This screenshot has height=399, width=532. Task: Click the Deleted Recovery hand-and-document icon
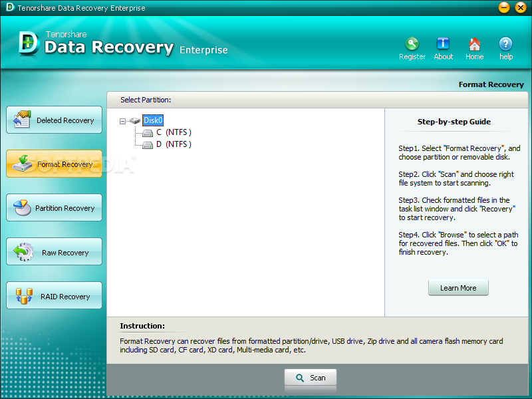point(22,119)
